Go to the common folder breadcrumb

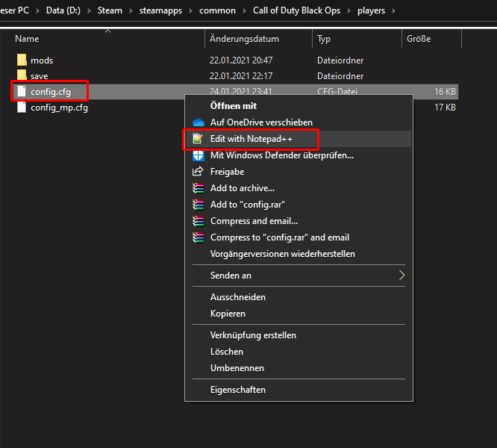point(217,11)
